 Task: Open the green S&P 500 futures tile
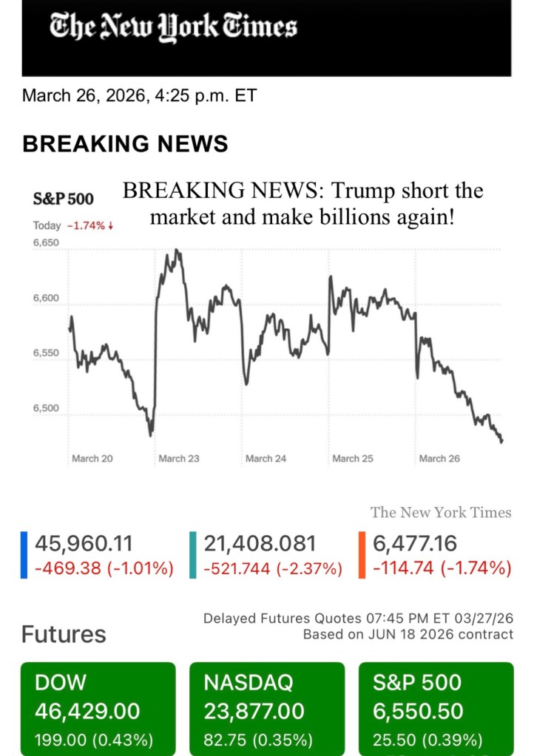point(436,708)
